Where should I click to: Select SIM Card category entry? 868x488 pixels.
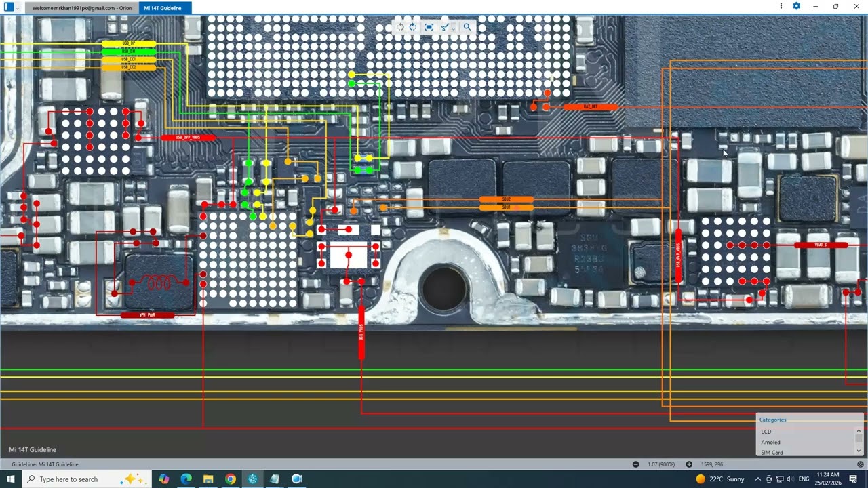772,452
